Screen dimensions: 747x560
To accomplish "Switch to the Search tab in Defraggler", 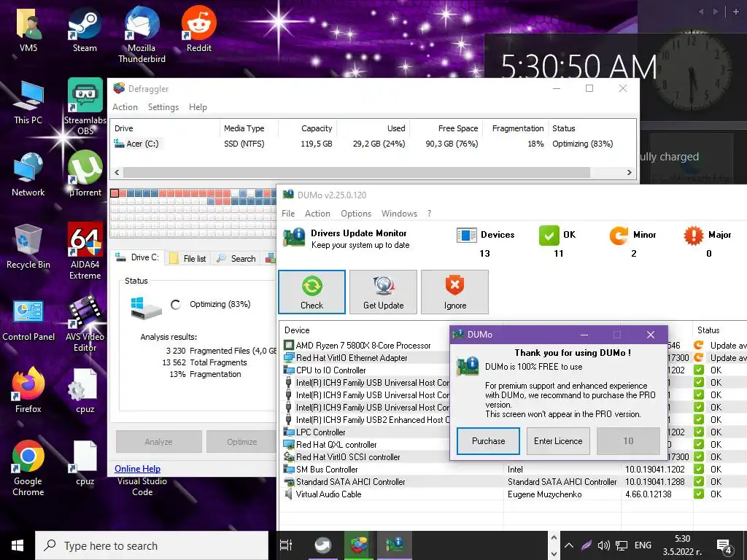I will pyautogui.click(x=236, y=259).
